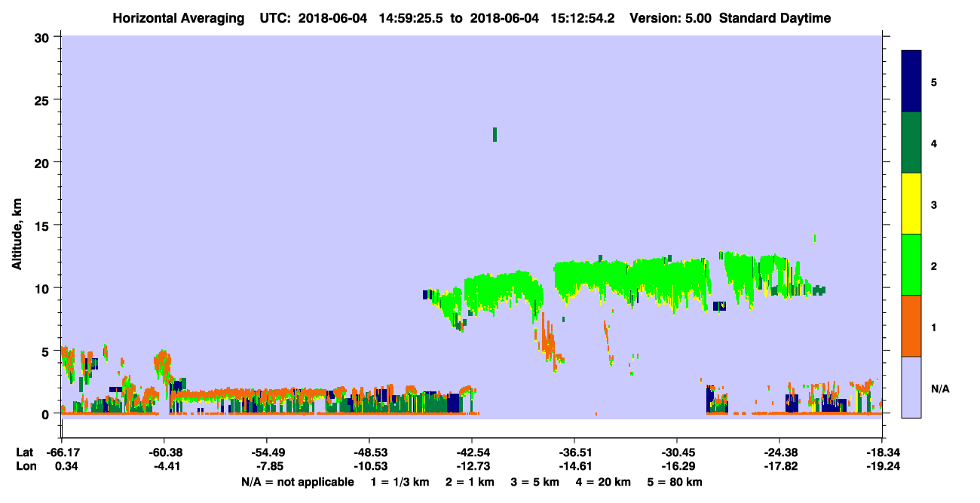Click the yellow legend swatch labeled 3
This screenshot has height=503, width=980.
tap(911, 204)
